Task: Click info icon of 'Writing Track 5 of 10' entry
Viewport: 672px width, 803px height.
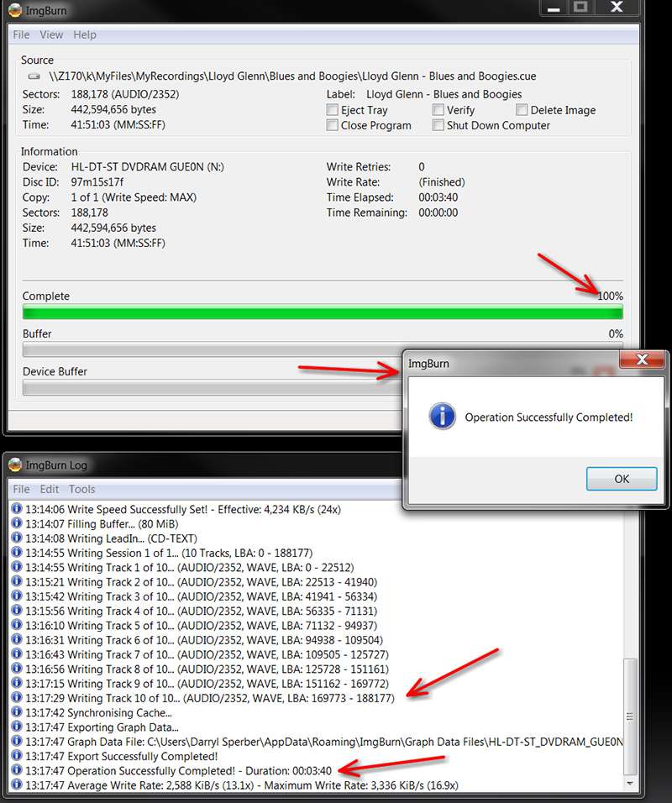Action: (17, 625)
